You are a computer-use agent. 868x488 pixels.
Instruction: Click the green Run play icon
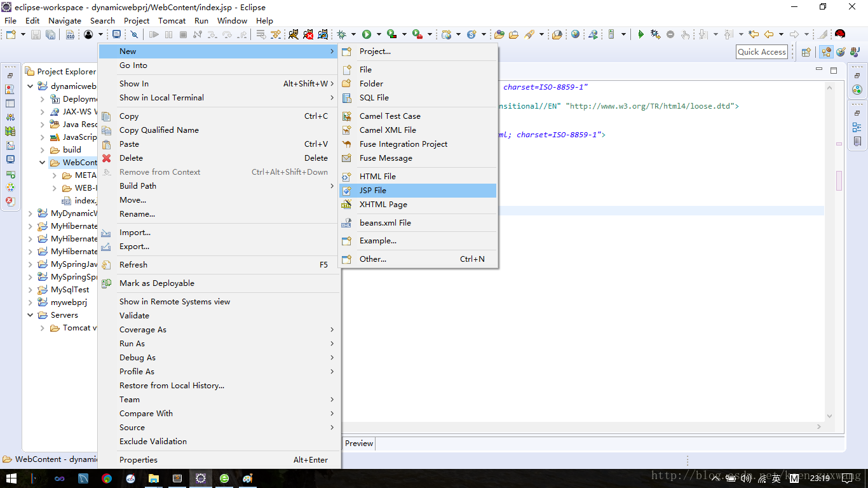367,34
